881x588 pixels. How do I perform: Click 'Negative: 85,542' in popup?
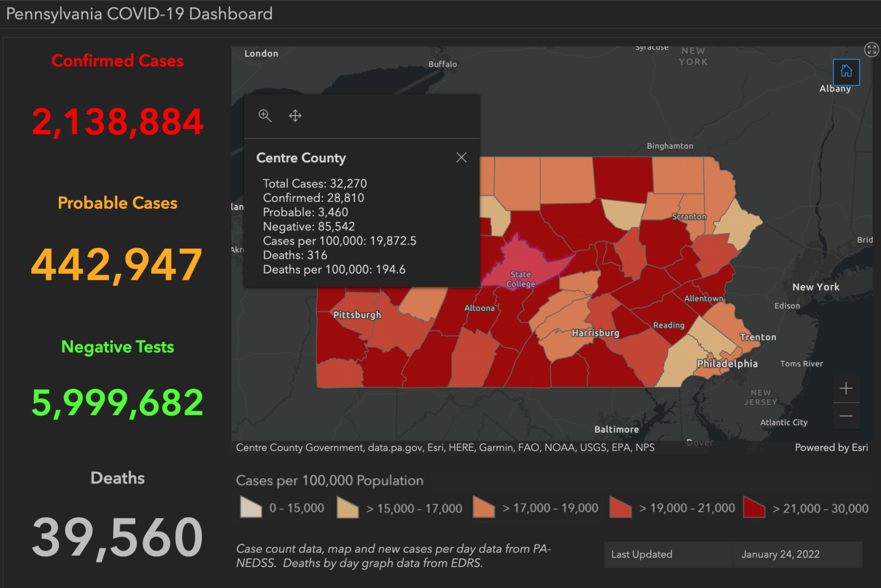coord(309,226)
